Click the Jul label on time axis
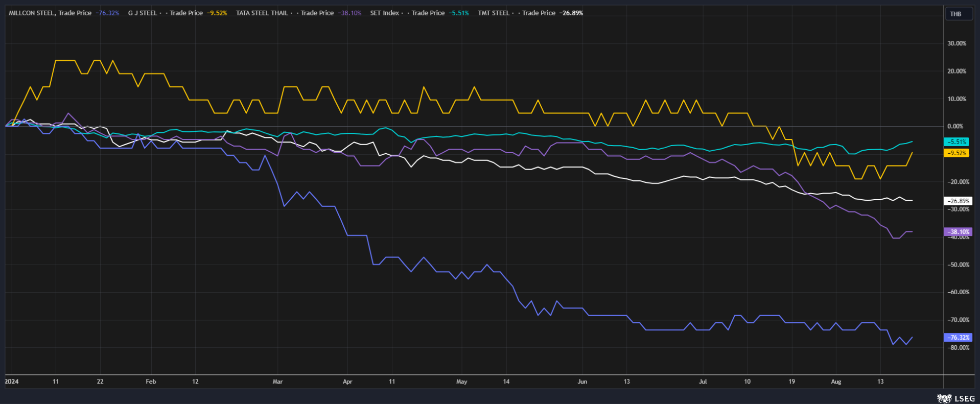Image resolution: width=980 pixels, height=404 pixels. tap(703, 382)
